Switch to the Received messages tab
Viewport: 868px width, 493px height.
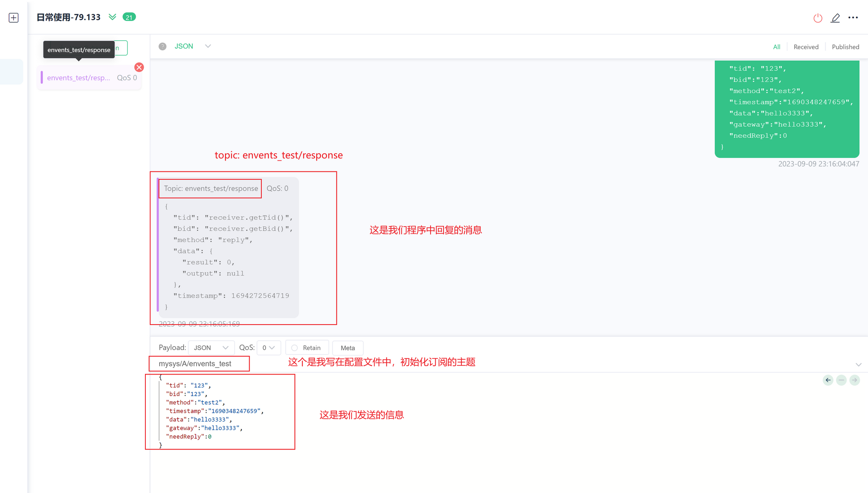pyautogui.click(x=806, y=47)
